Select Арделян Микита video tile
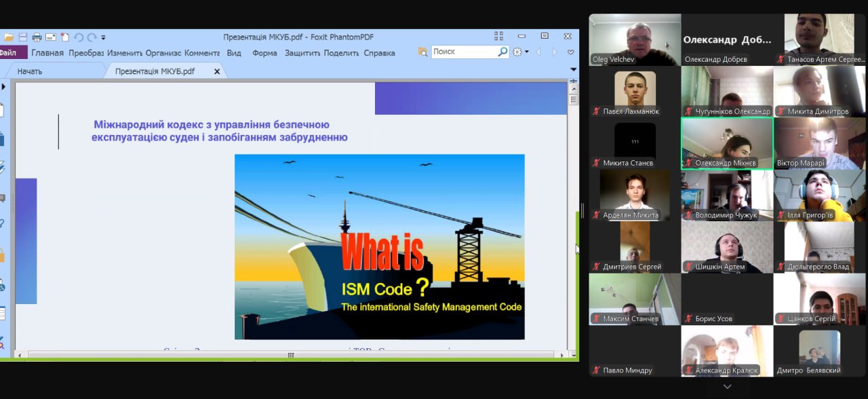This screenshot has height=399, width=868. pos(635,195)
